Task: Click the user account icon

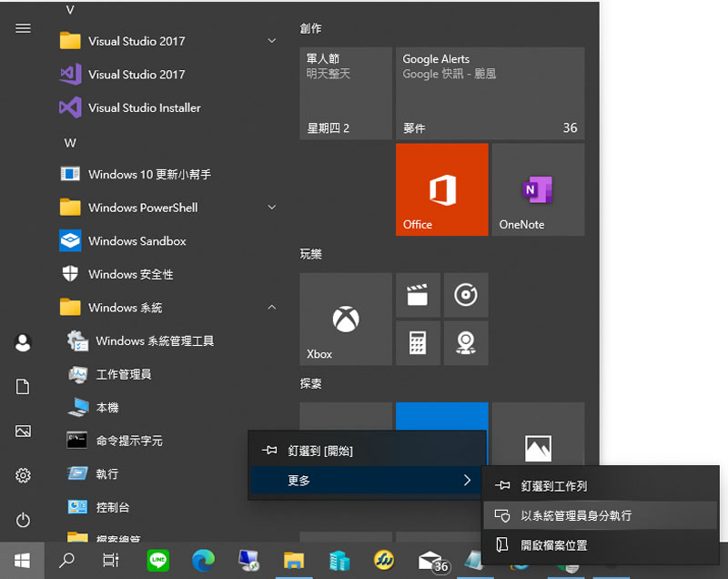Action: (23, 342)
